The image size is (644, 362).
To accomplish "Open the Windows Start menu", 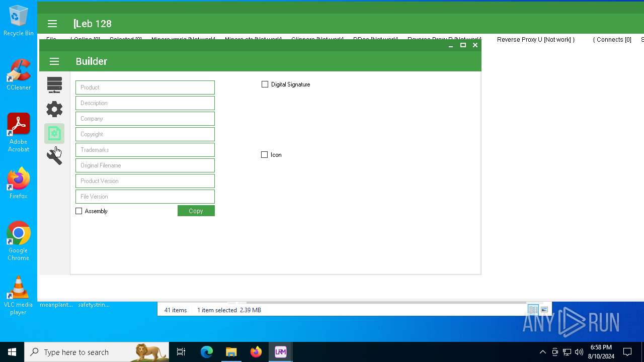I will point(12,352).
